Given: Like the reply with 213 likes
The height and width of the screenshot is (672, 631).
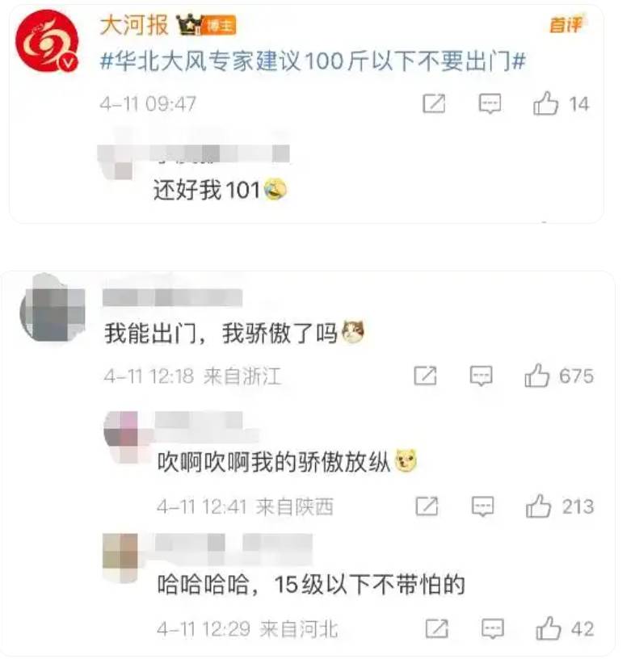Looking at the screenshot, I should pos(560,506).
